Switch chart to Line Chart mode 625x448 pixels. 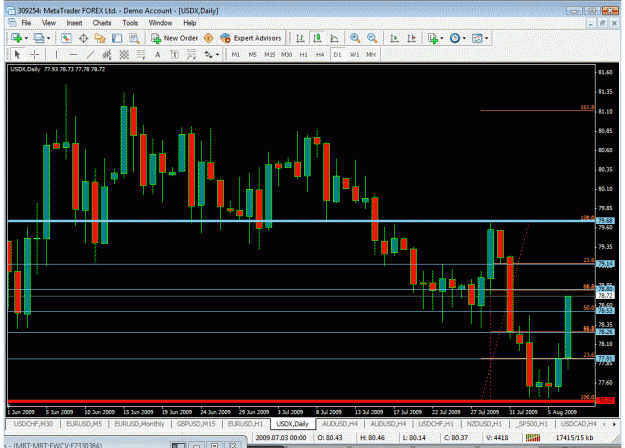tap(334, 38)
